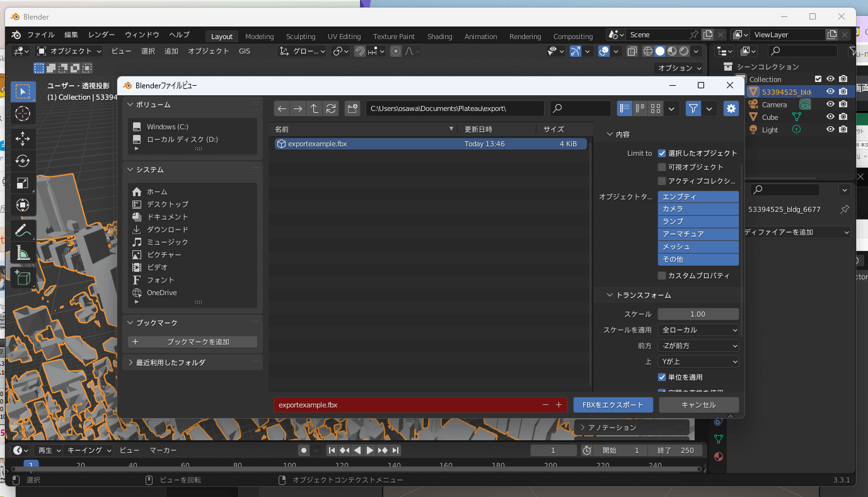The image size is (868, 497).
Task: Switch to Shading workspace tab
Action: pyautogui.click(x=439, y=37)
